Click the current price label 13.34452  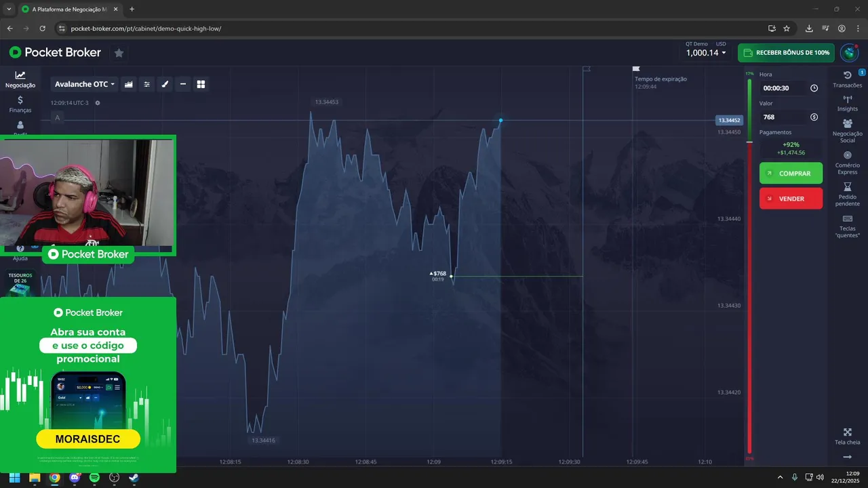point(729,120)
